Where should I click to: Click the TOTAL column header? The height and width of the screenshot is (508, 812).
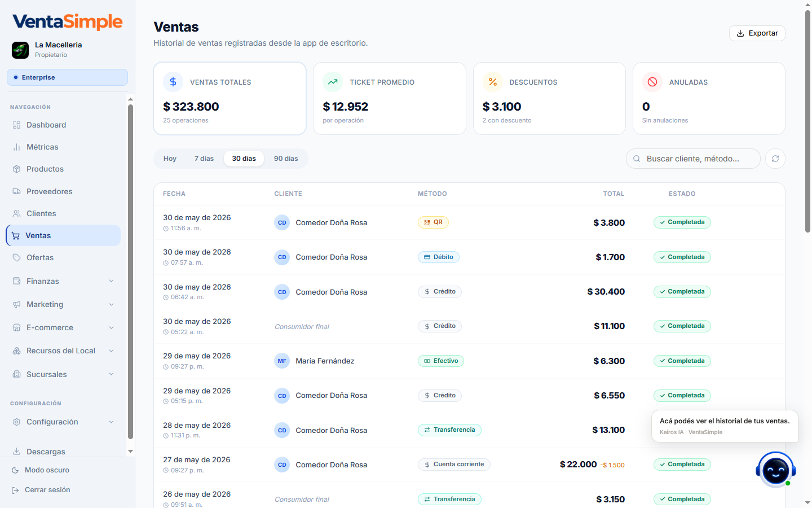point(614,194)
